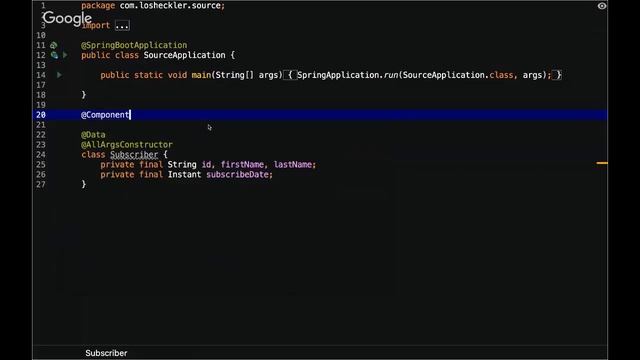Click the italic run method call
This screenshot has height=360, width=640.
(x=391, y=75)
